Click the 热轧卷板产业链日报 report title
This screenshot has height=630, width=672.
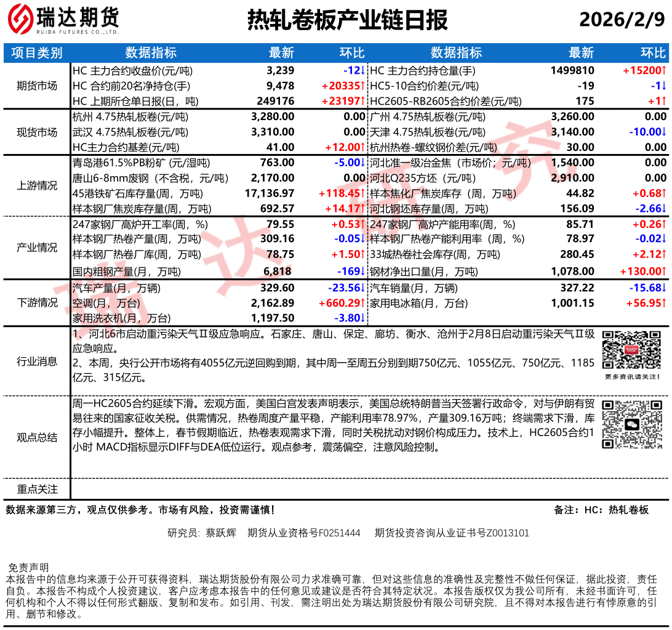click(x=347, y=20)
